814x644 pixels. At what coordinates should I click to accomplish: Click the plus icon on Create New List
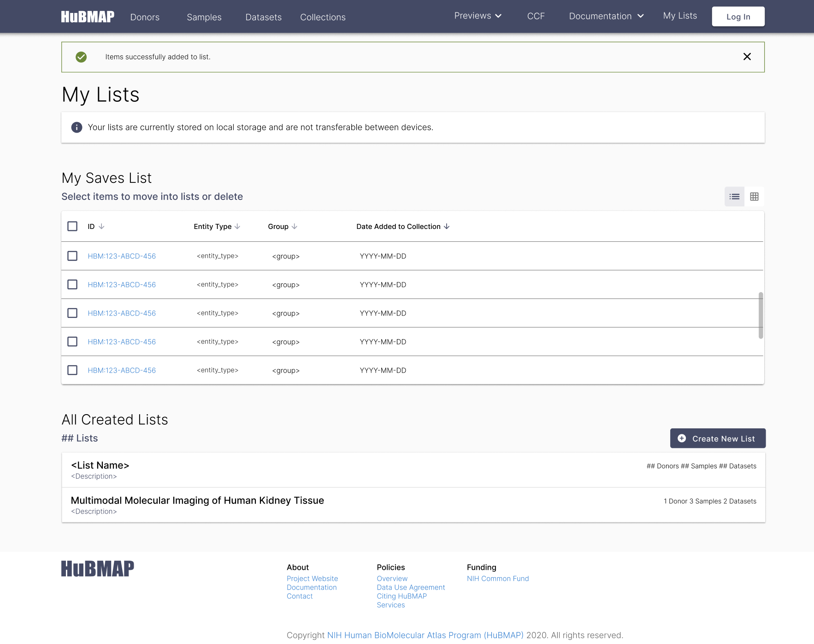[x=682, y=438]
